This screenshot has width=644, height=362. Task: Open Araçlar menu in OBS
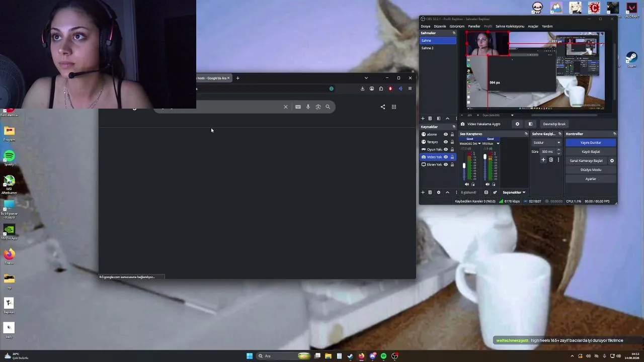click(x=533, y=26)
